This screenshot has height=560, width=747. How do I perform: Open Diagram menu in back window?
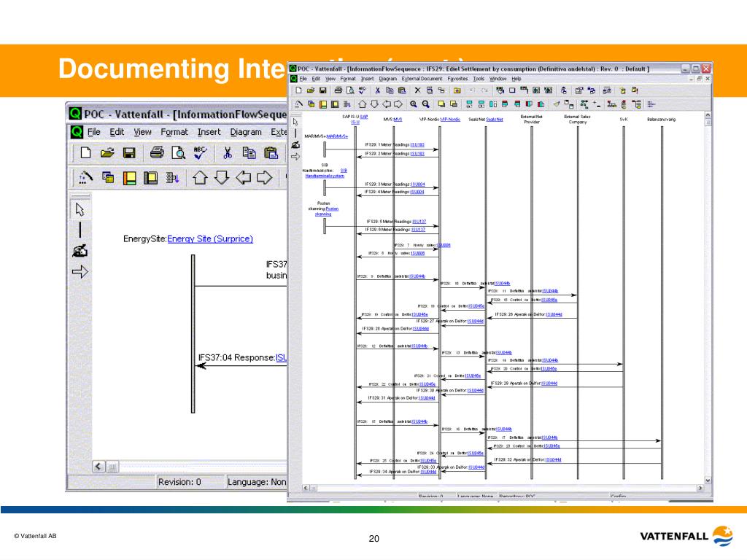click(246, 132)
